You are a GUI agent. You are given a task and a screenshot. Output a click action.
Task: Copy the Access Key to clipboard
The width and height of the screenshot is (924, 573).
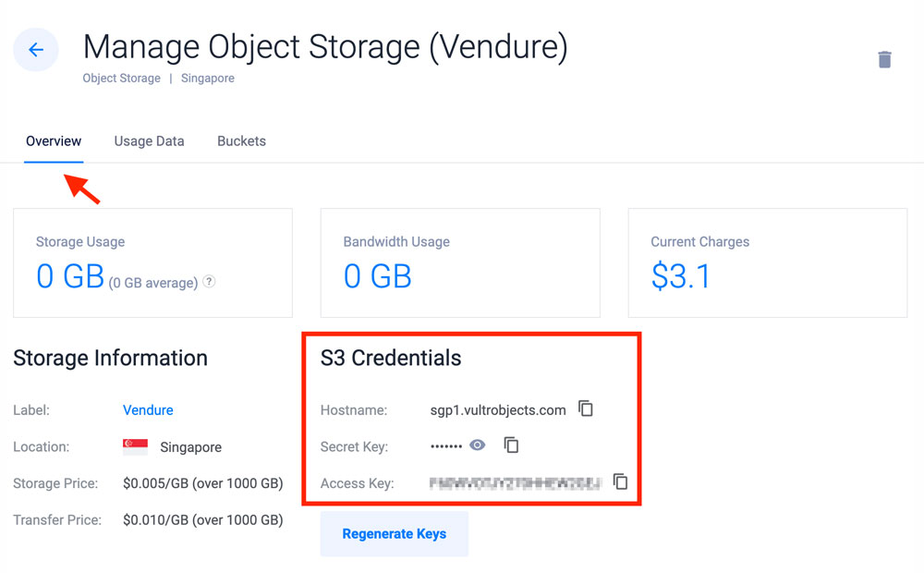(x=621, y=482)
